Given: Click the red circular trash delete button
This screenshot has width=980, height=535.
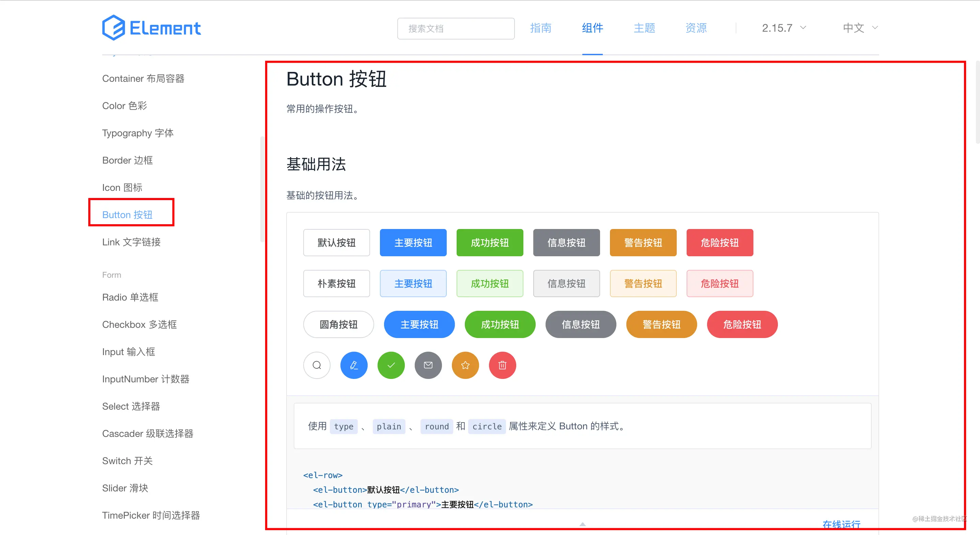Looking at the screenshot, I should point(502,365).
